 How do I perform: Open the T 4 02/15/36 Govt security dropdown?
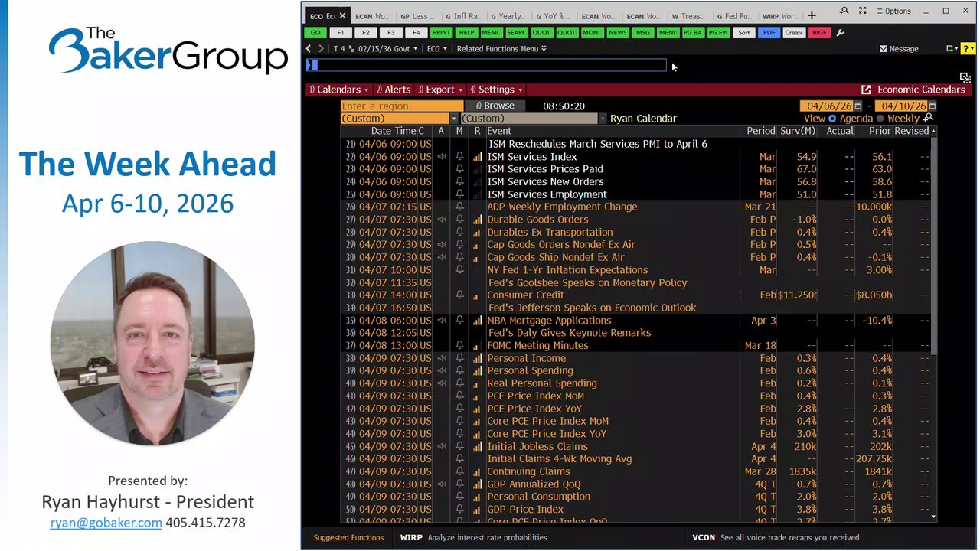pyautogui.click(x=375, y=48)
